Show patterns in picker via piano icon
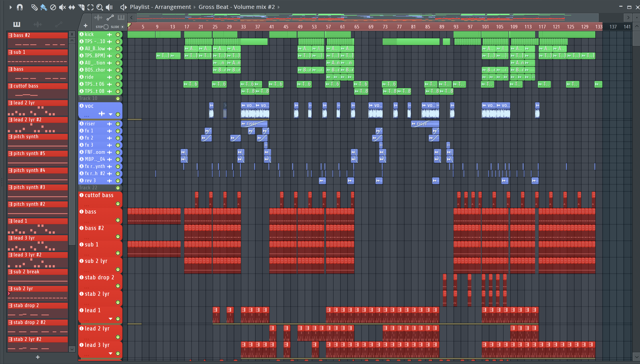 click(17, 24)
